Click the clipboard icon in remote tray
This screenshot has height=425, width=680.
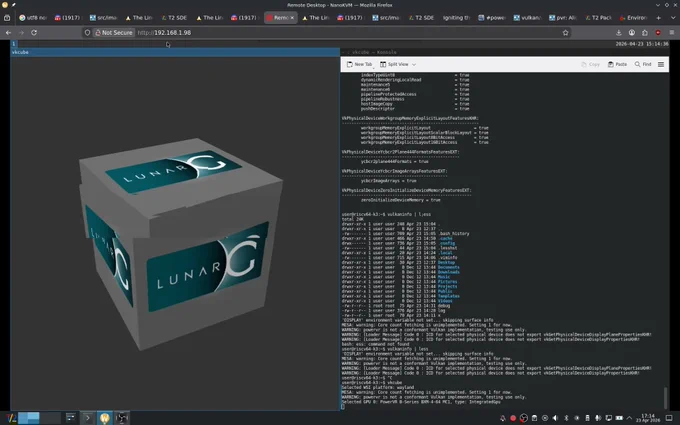534,418
